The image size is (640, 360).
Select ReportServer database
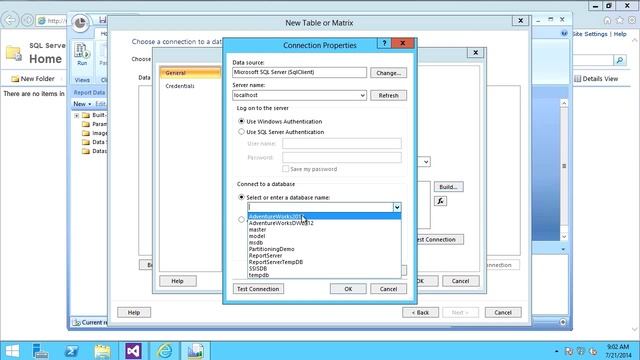(324, 256)
